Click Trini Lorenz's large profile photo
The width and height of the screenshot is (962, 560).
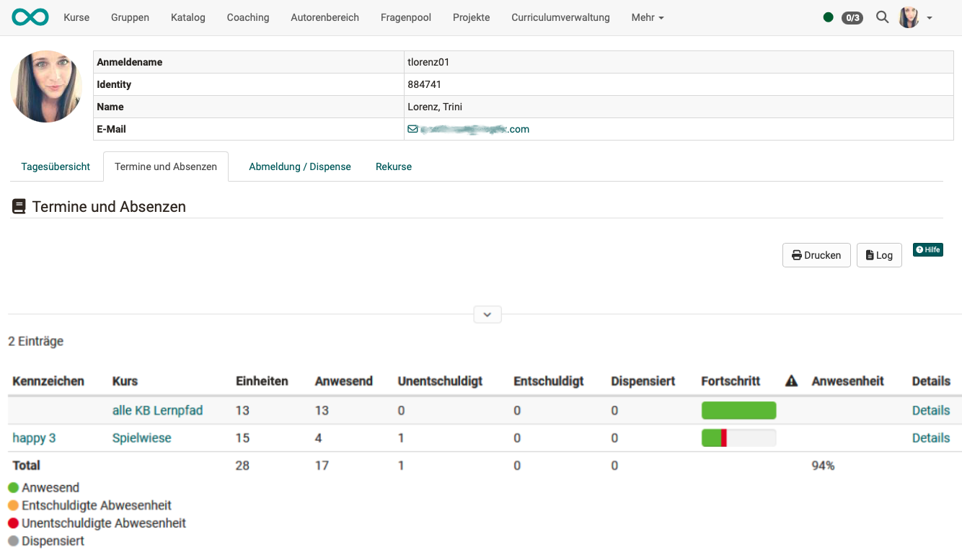pyautogui.click(x=46, y=86)
